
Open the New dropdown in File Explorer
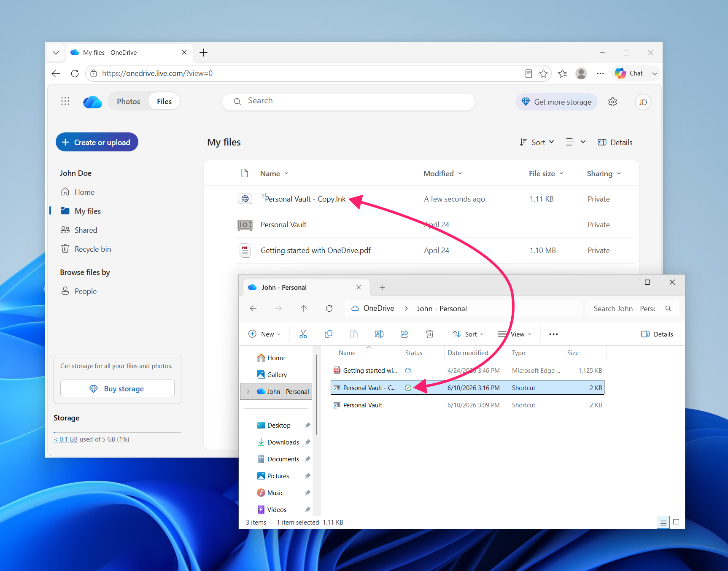click(x=264, y=334)
